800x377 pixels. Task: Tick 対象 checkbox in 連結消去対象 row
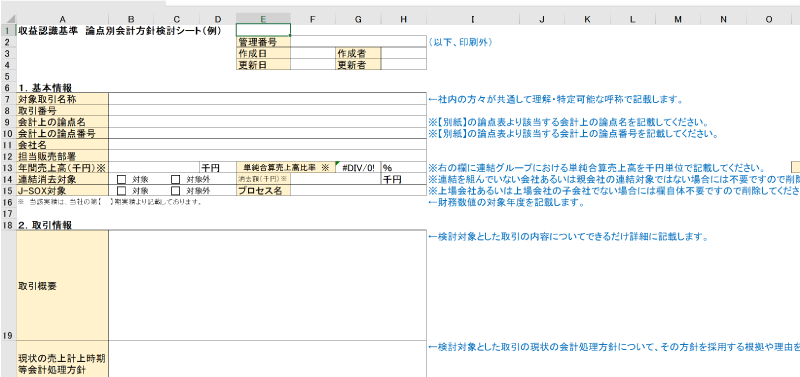coord(121,180)
